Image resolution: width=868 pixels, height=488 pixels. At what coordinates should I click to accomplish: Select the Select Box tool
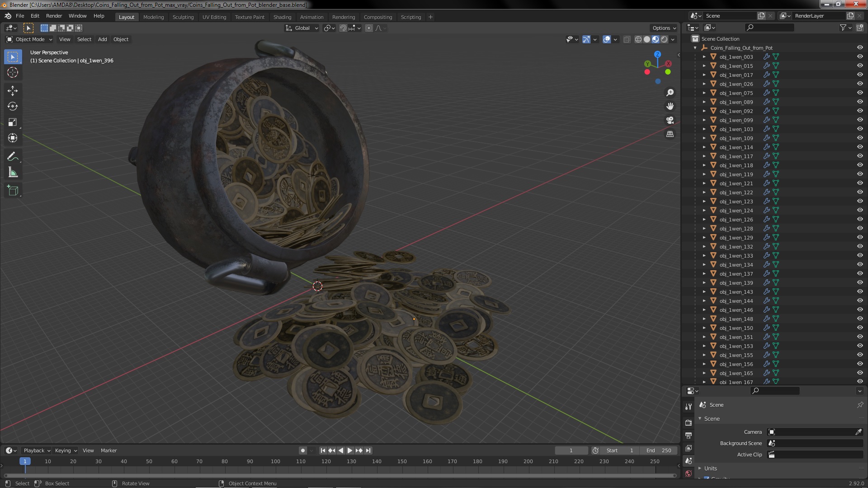click(x=13, y=57)
